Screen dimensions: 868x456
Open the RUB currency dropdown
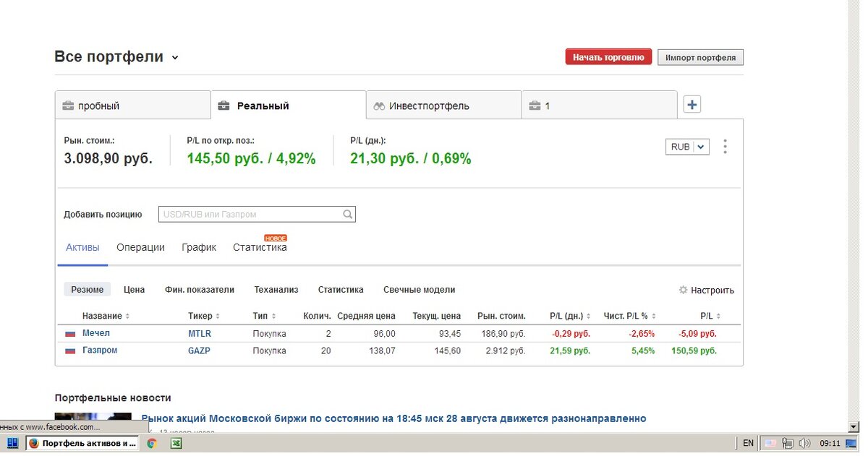687,147
